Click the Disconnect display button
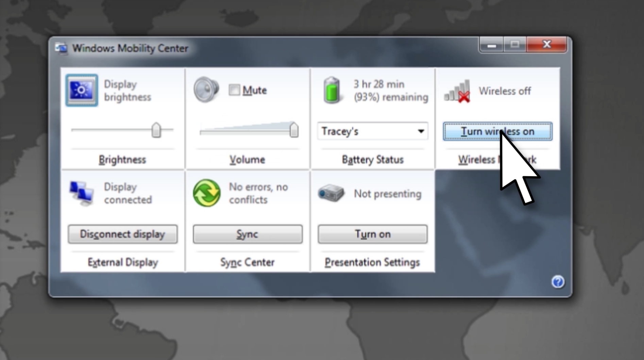 click(122, 234)
